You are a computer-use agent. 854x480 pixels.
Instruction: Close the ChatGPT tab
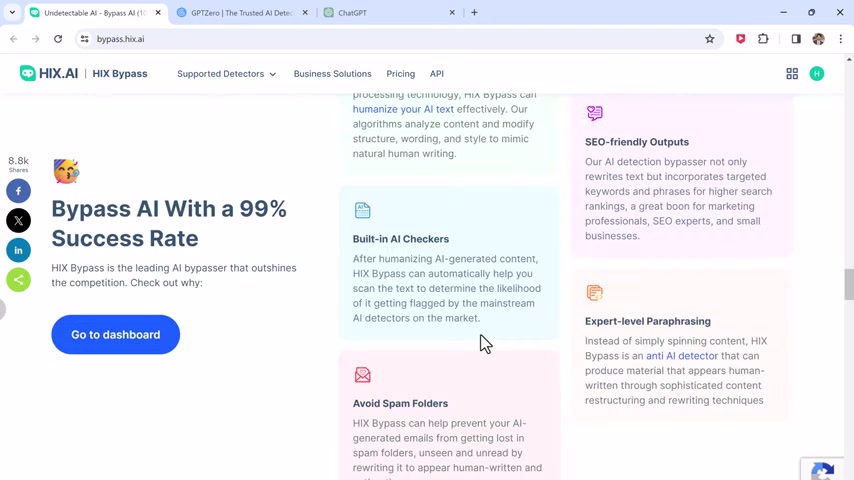(452, 13)
